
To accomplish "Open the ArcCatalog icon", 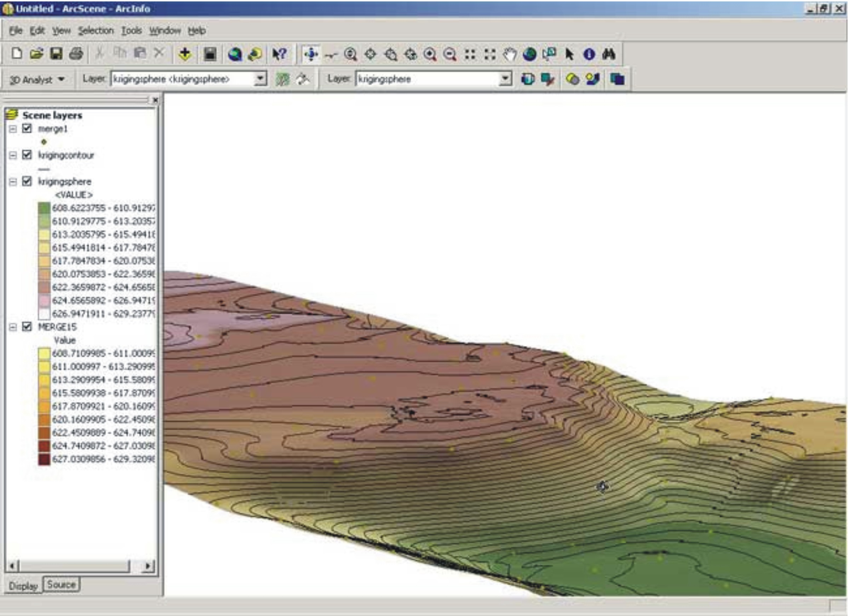I will click(255, 54).
